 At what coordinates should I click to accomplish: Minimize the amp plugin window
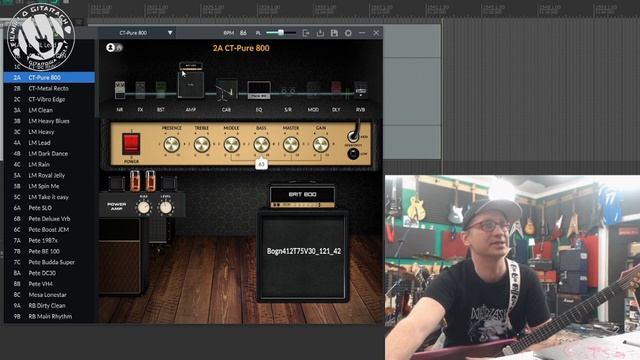pyautogui.click(x=362, y=33)
